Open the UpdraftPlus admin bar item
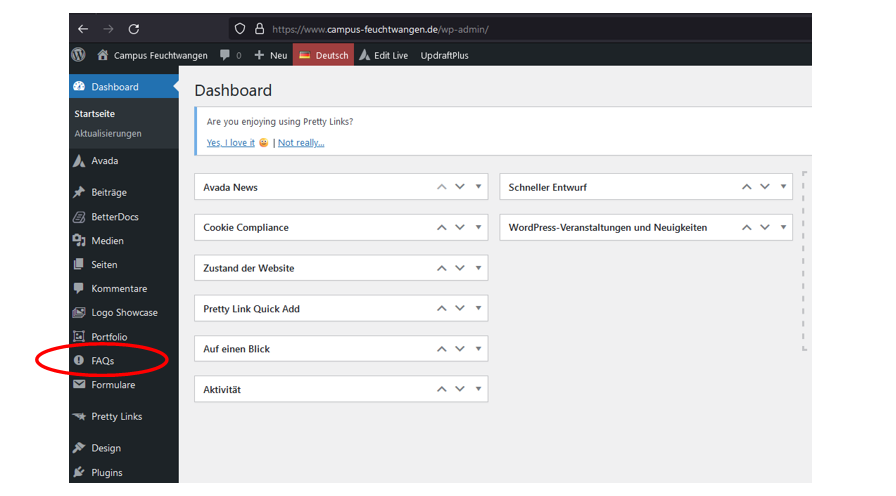The image size is (896, 496). pos(445,55)
